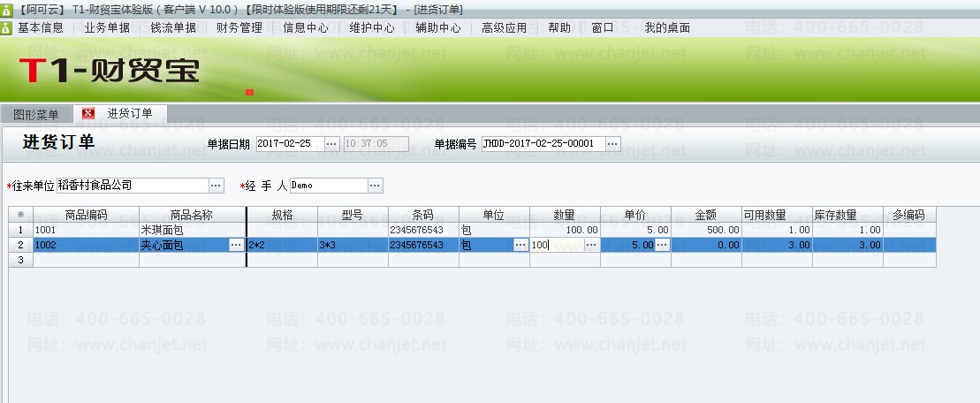Select row number 2 header

(x=20, y=245)
